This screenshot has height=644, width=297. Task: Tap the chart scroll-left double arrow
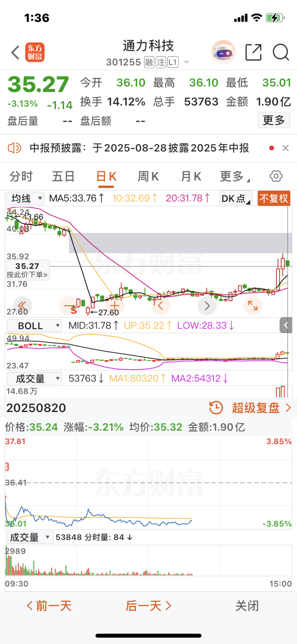(22, 306)
